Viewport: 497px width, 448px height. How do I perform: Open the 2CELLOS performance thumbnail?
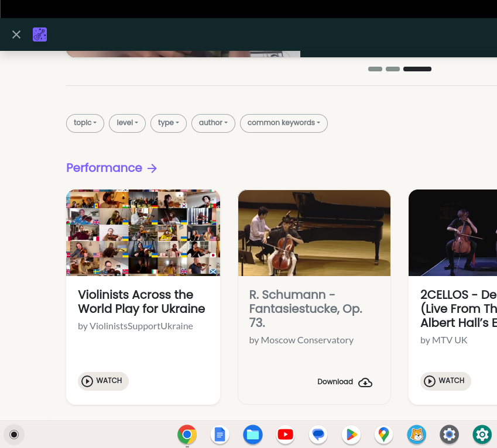point(453,233)
